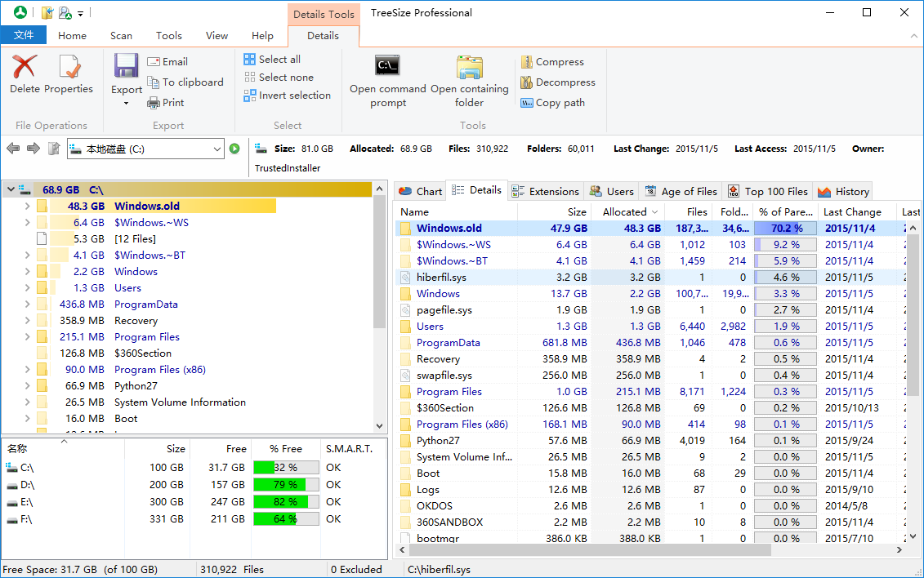Click the Export floppy disk icon
Screen dimensions: 924x578
126,66
